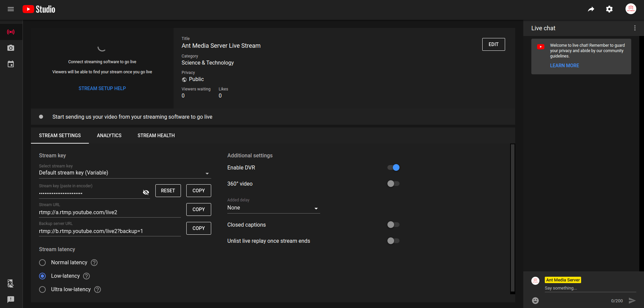Toggle the 360° video switch

[393, 184]
